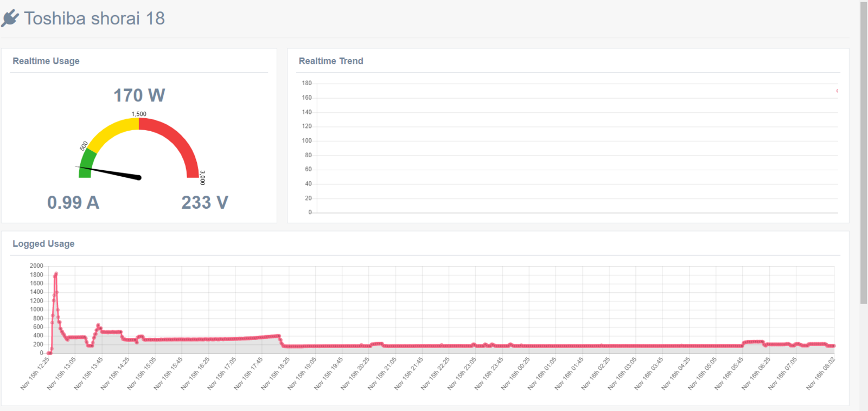Image resolution: width=868 pixels, height=411 pixels.
Task: Click the single data point in Realtime Trend
Action: point(837,91)
